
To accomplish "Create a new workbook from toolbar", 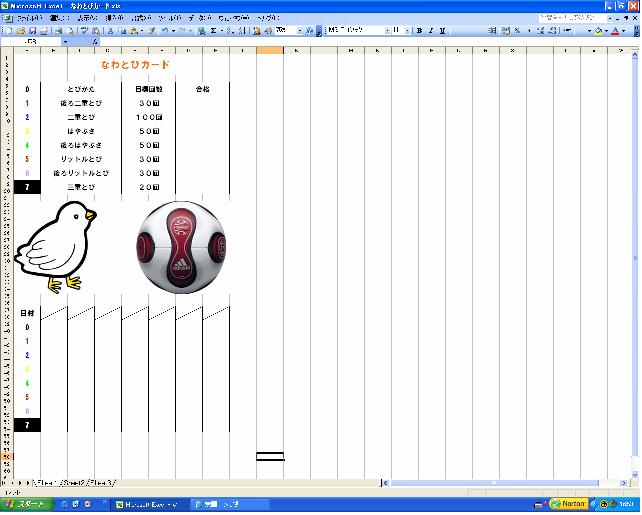I will (8, 31).
